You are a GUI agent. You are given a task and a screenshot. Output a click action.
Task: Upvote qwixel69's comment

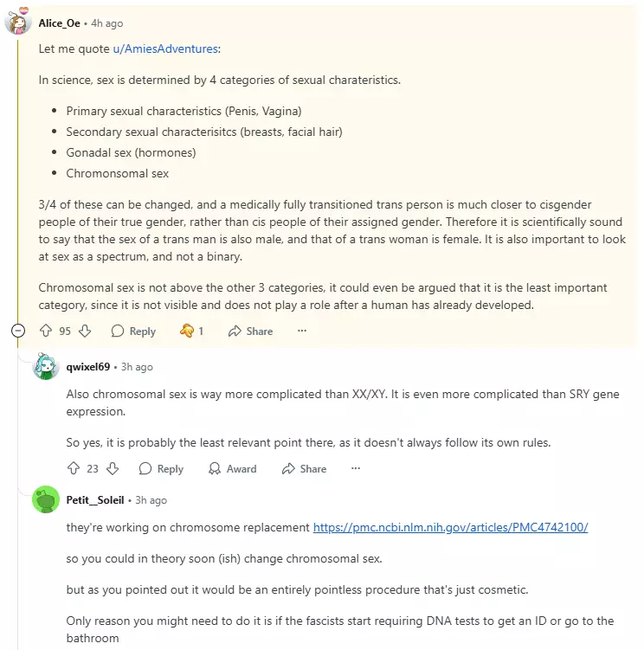74,468
